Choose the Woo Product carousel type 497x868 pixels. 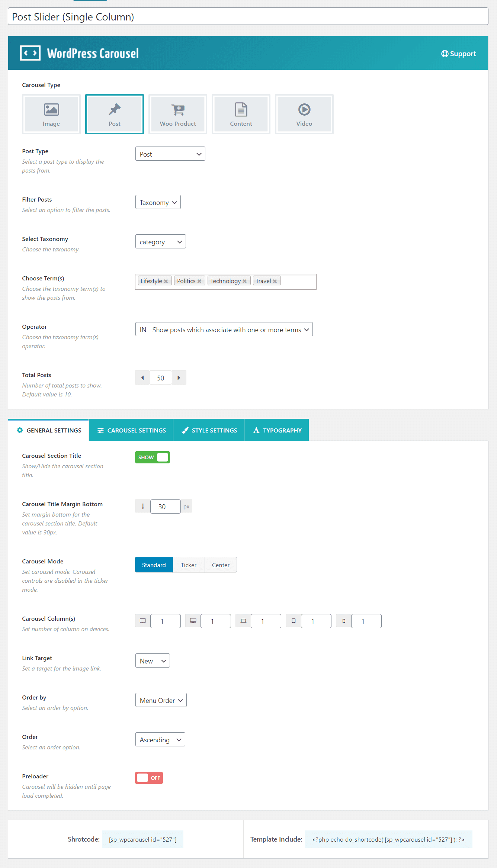pos(178,114)
